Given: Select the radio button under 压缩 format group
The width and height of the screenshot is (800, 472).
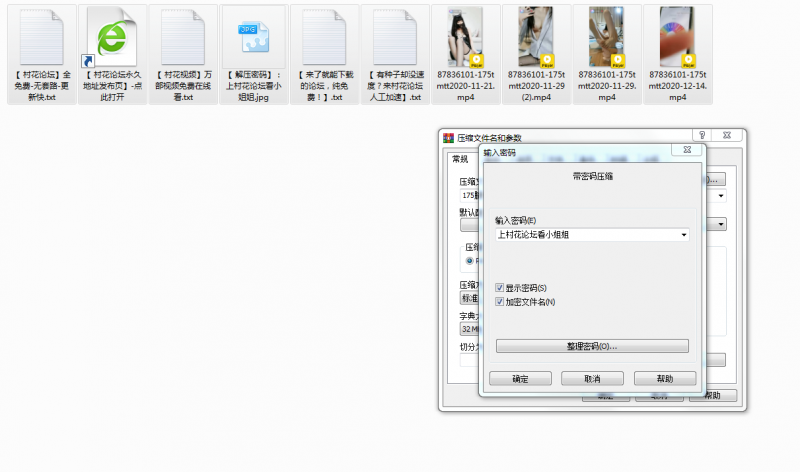Looking at the screenshot, I should 469,261.
